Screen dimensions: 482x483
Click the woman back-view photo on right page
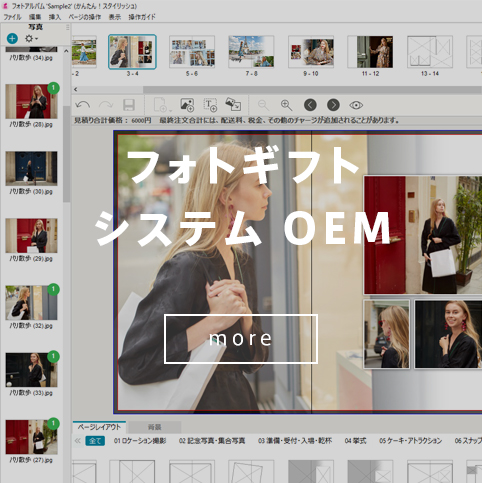387,334
